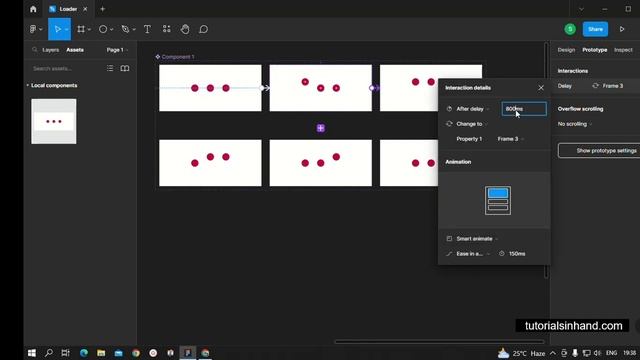640x360 pixels.
Task: Close the Loader tab
Action: 85,9
